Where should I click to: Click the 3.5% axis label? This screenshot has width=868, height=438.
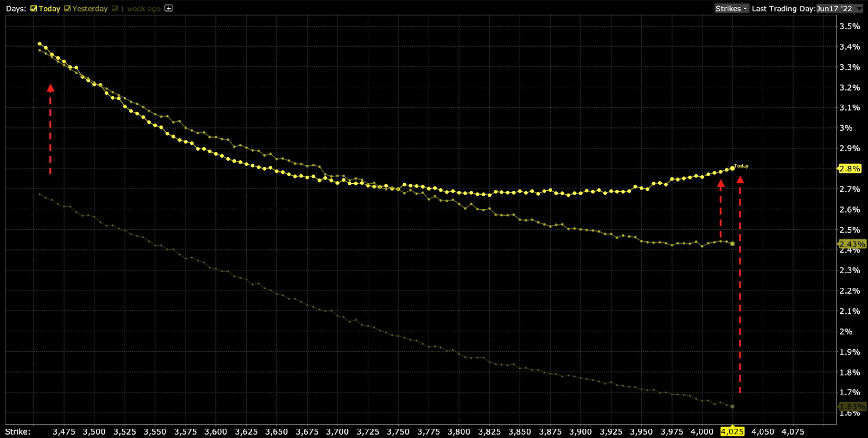click(850, 26)
